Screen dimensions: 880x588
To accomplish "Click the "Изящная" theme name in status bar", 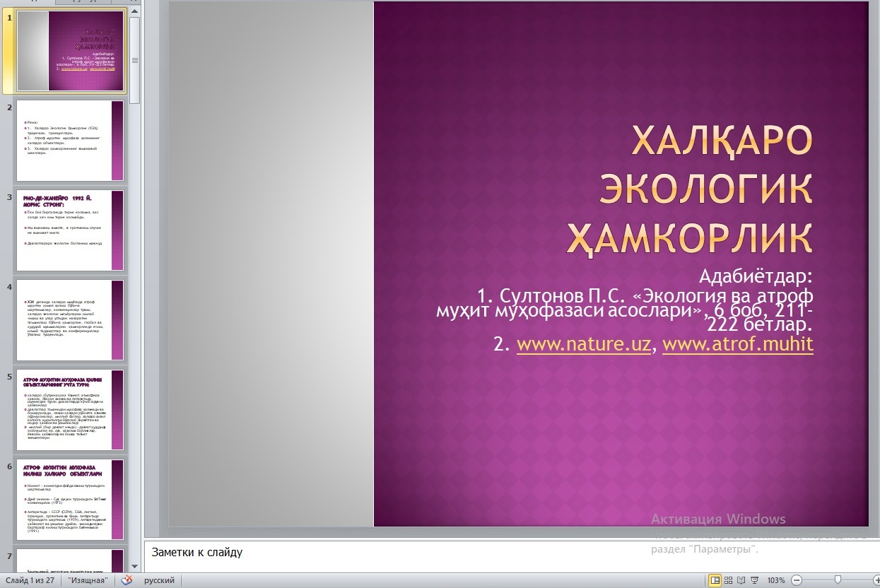I will 88,580.
